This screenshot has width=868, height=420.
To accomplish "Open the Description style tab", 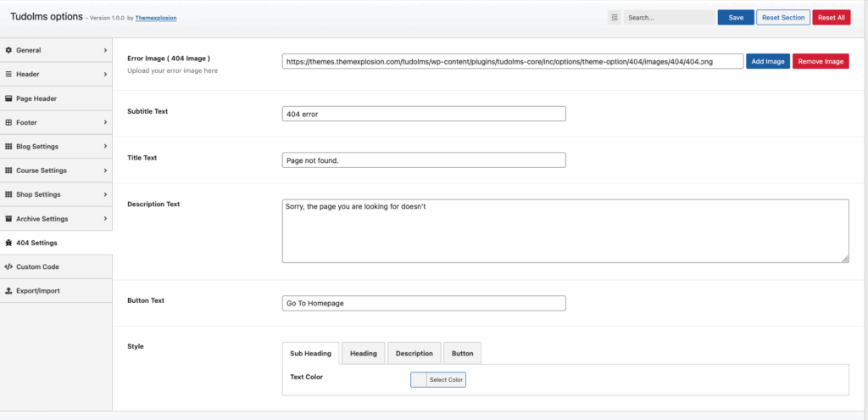I will click(414, 354).
